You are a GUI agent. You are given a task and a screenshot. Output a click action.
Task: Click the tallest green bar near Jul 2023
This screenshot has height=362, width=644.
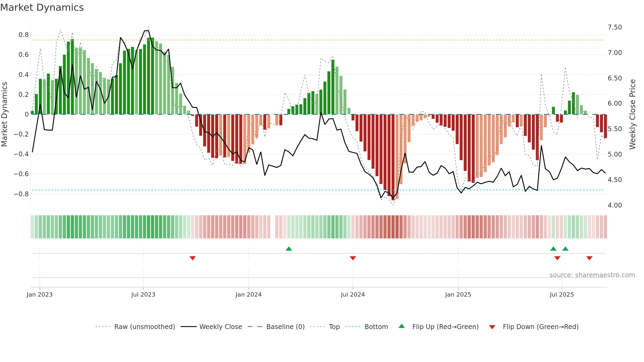click(153, 76)
